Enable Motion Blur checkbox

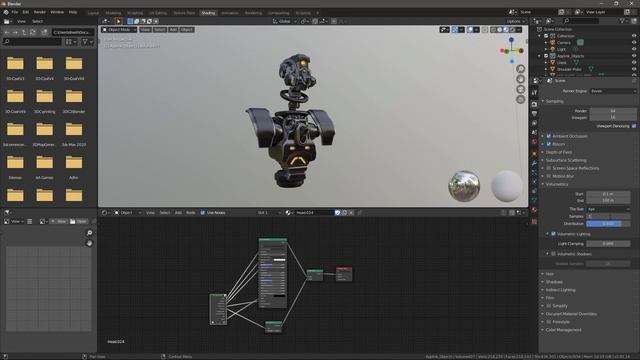(549, 176)
